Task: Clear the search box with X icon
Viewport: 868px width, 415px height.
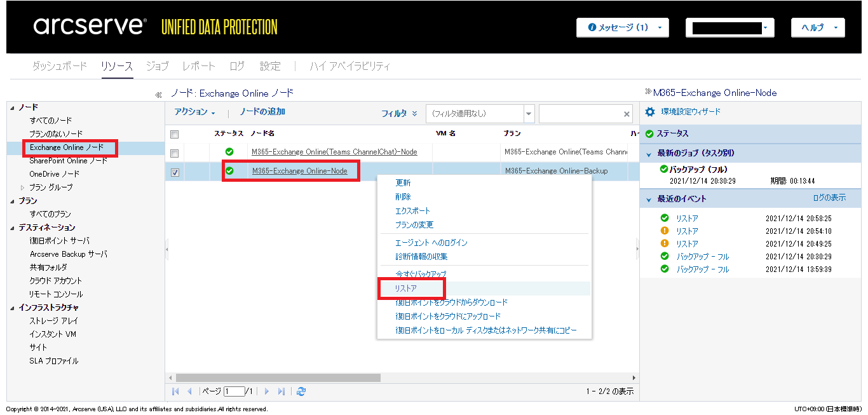Action: (627, 114)
